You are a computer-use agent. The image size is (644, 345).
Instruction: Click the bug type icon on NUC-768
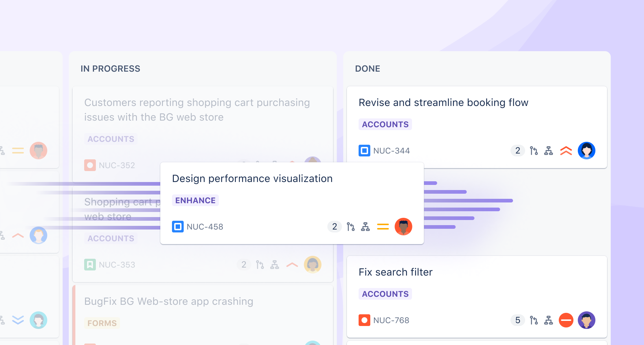364,320
